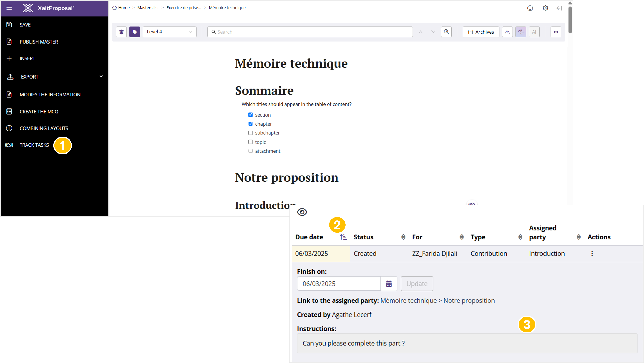Image resolution: width=644 pixels, height=363 pixels.
Task: Click the double-arrow expand width icon
Action: 556,32
